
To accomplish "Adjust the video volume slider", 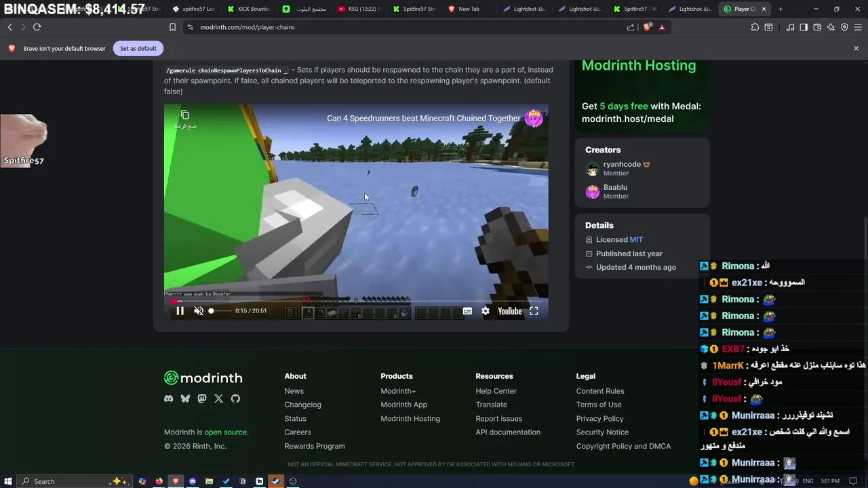I will coord(220,311).
